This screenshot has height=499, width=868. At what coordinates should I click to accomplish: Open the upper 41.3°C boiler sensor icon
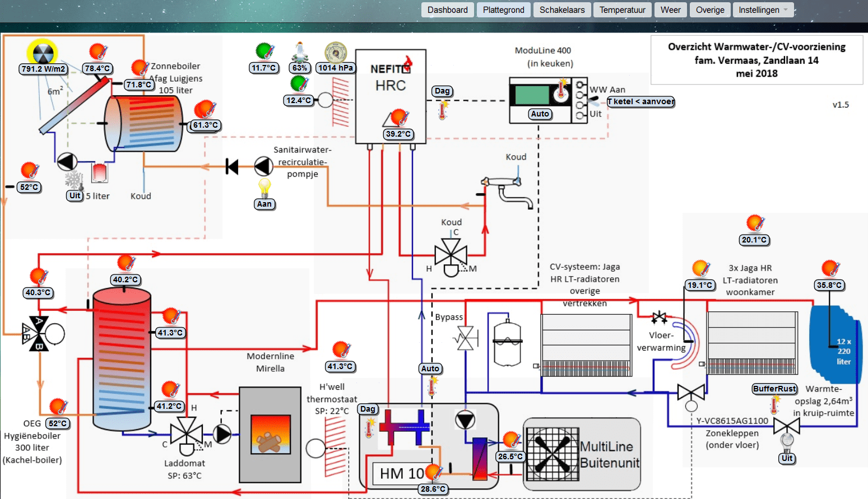pyautogui.click(x=171, y=316)
